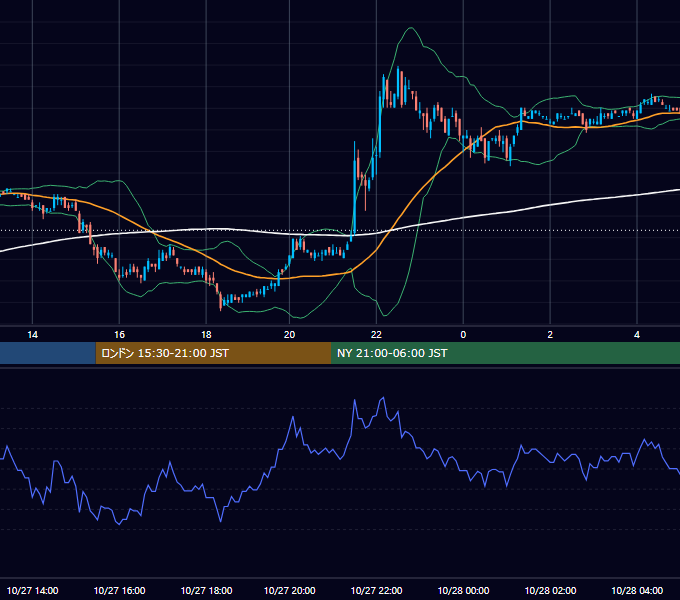Click the 10/27 16:00 time label
Image resolution: width=680 pixels, height=600 pixels.
[119, 590]
